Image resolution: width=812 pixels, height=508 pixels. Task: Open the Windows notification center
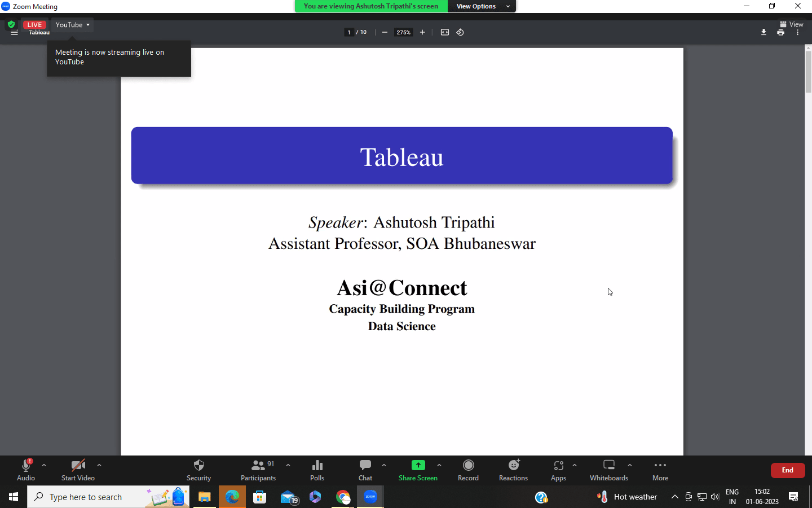point(793,497)
